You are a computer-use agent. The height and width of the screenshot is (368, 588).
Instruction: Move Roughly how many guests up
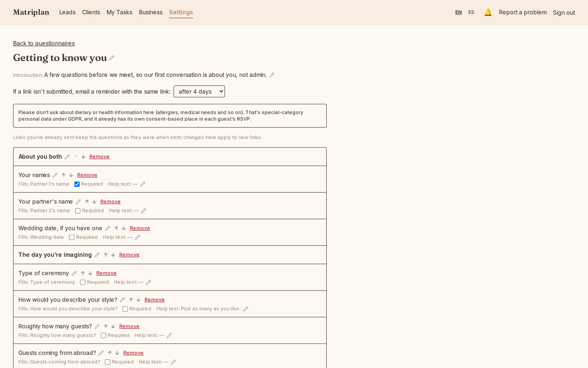(106, 326)
